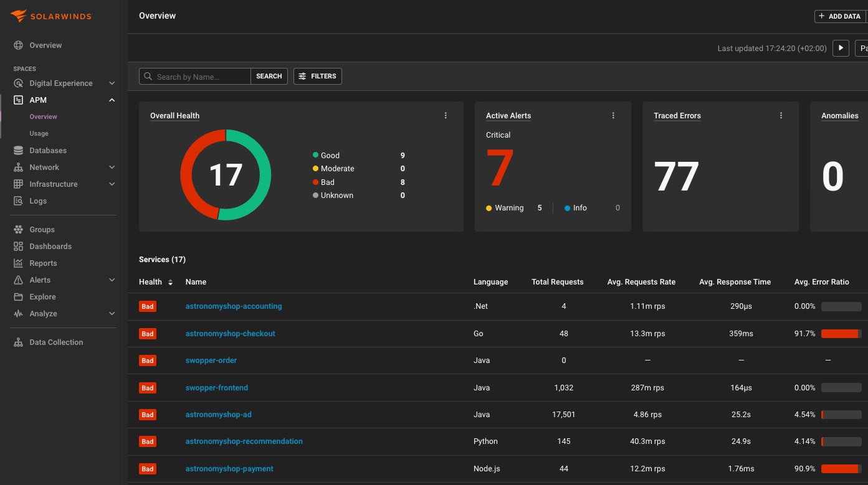
Task: Expand the Alerts sidebar chevron
Action: tap(112, 280)
